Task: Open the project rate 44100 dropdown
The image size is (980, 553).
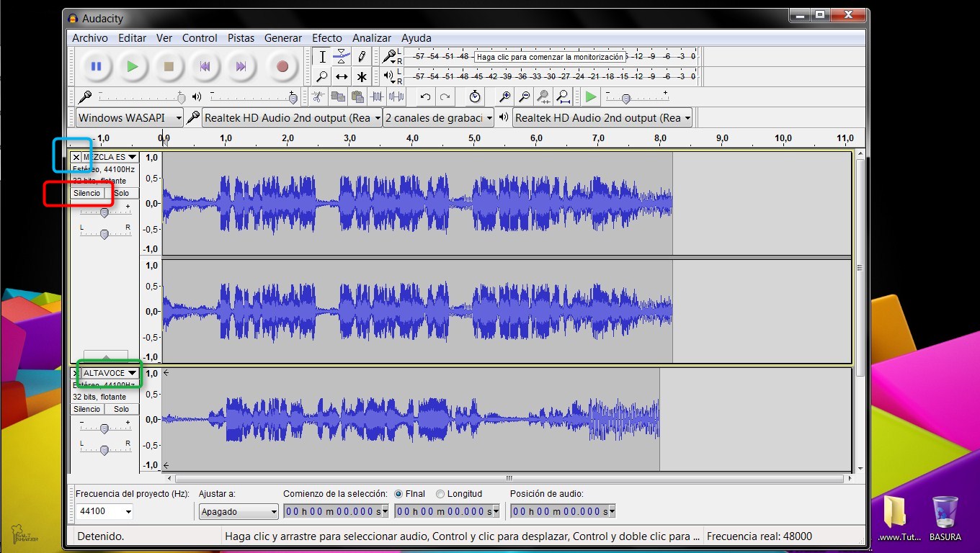Action: (x=128, y=511)
